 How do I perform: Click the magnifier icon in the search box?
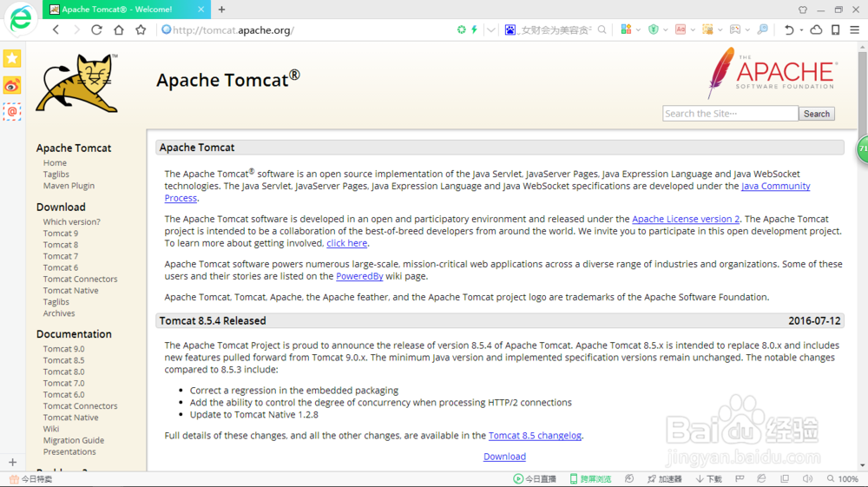pos(602,30)
